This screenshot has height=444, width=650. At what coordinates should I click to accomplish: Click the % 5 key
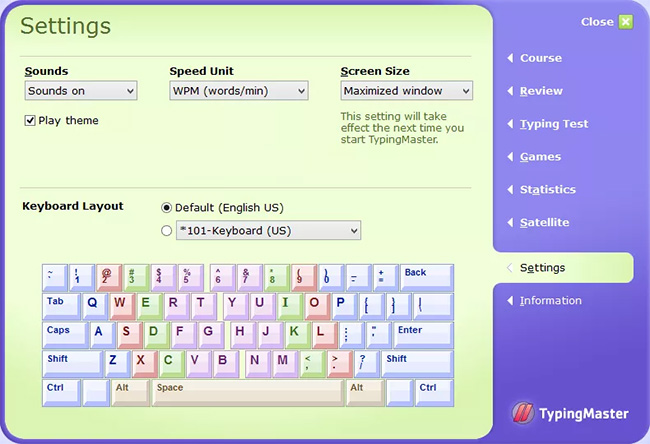coord(191,277)
